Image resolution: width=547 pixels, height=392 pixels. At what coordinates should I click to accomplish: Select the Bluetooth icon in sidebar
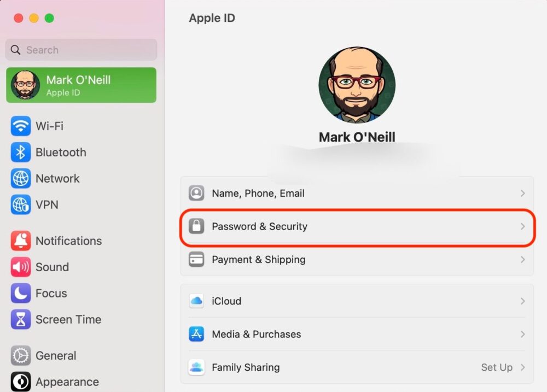tap(20, 152)
